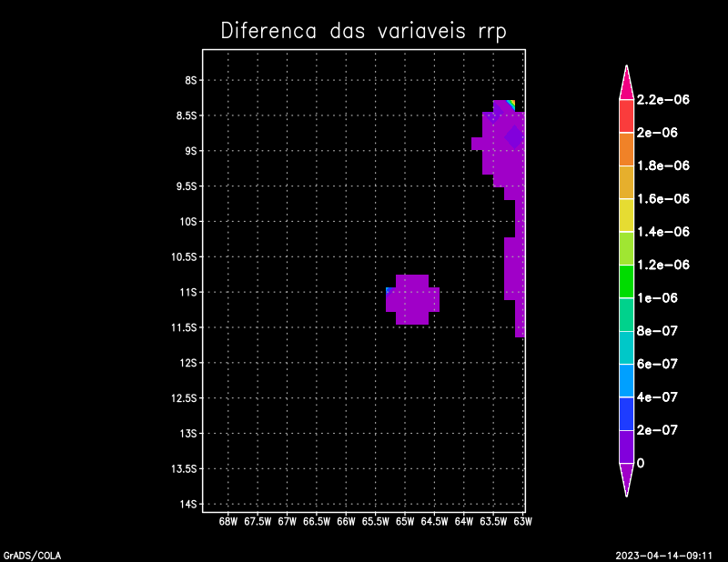
Task: Click the blue colorbar segment above 2e-07
Action: (x=626, y=413)
